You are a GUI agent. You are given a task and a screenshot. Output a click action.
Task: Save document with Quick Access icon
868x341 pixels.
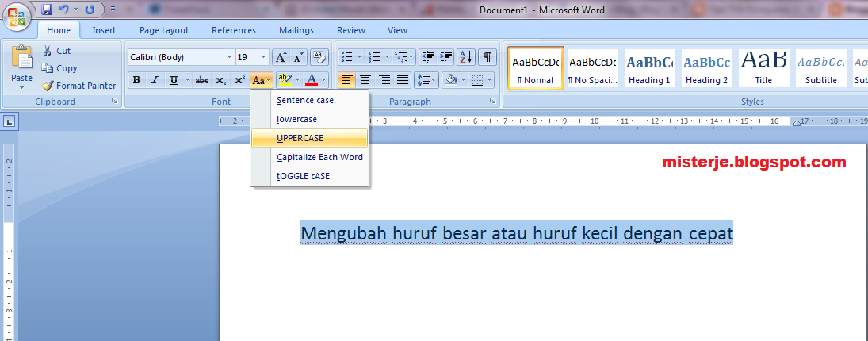pyautogui.click(x=47, y=10)
